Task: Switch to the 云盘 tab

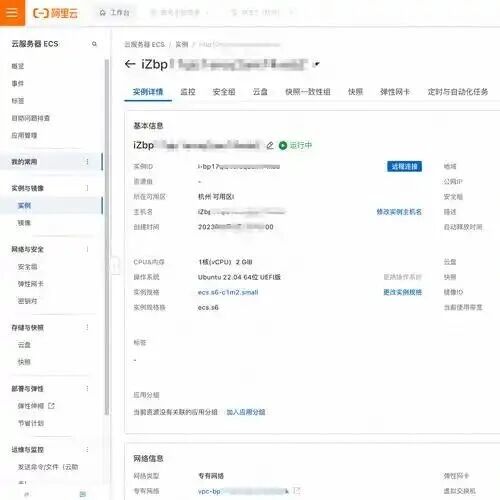Action: coord(260,92)
